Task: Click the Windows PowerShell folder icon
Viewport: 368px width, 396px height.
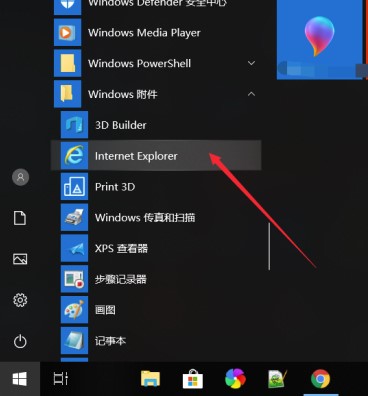Action: (68, 63)
